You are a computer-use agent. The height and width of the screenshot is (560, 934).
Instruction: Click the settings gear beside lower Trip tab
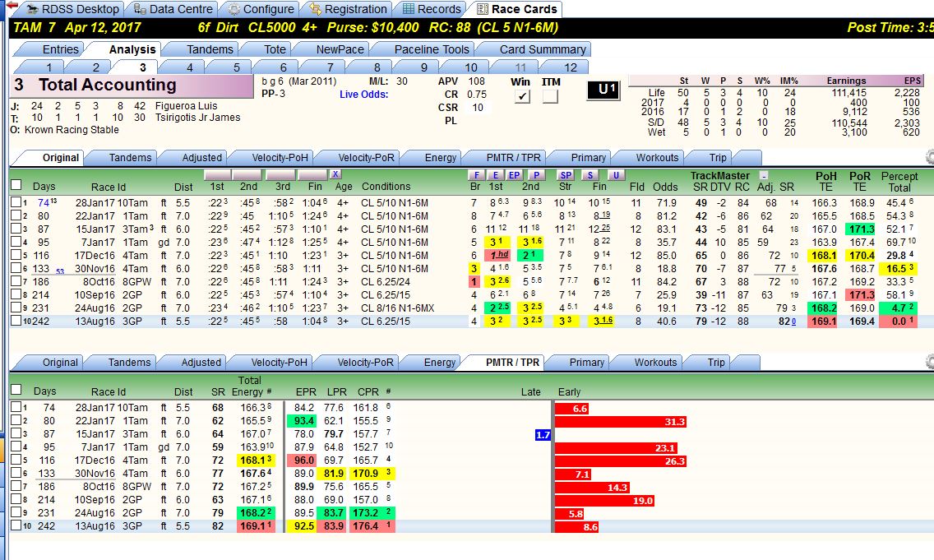point(931,362)
